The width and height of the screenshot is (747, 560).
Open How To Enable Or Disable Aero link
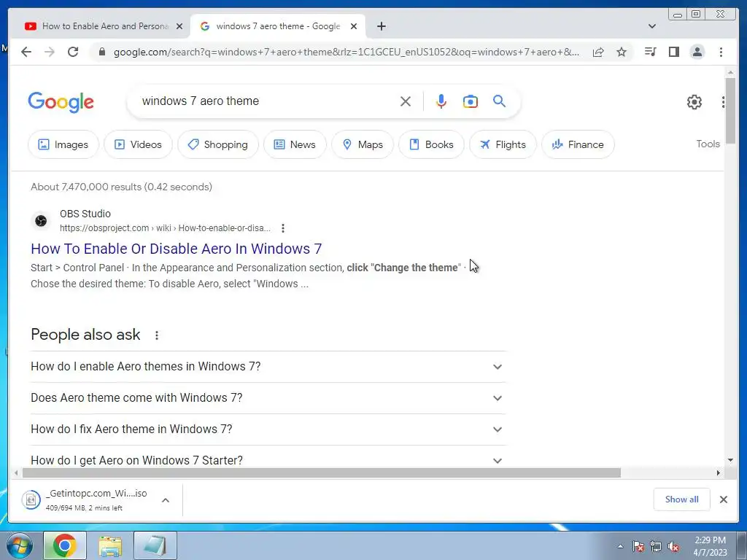click(x=177, y=249)
